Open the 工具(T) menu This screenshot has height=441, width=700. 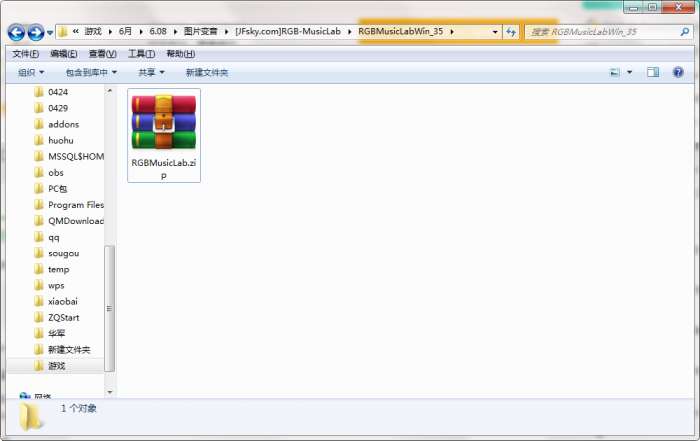[x=142, y=54]
